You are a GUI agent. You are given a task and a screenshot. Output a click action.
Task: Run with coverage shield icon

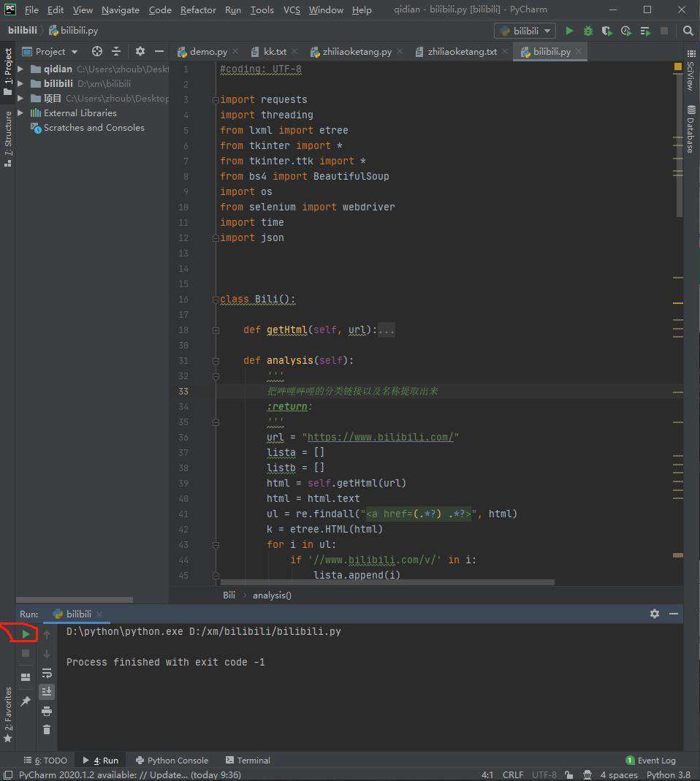tap(606, 31)
